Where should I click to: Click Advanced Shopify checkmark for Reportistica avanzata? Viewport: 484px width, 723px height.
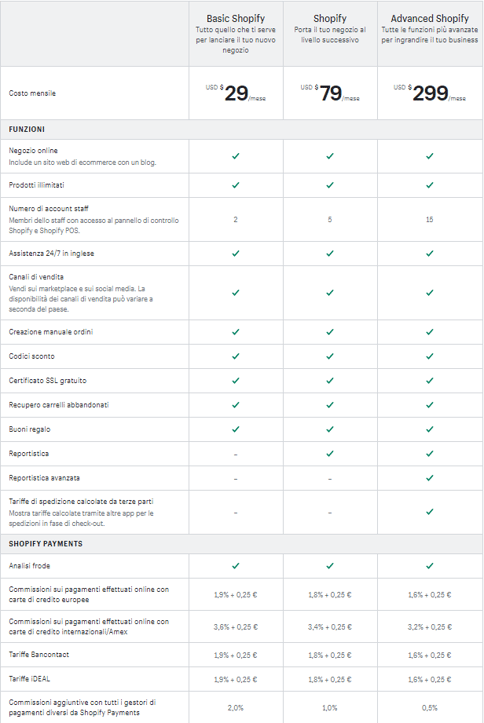coord(430,478)
